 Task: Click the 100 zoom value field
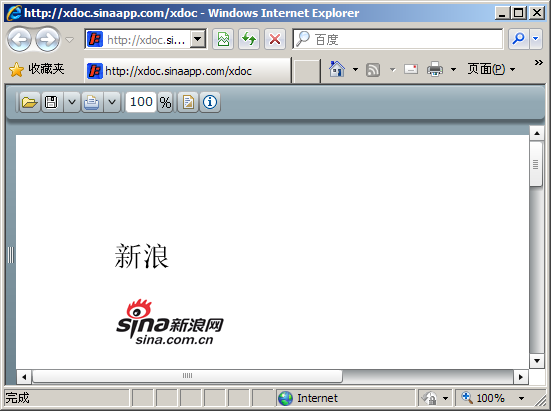141,102
